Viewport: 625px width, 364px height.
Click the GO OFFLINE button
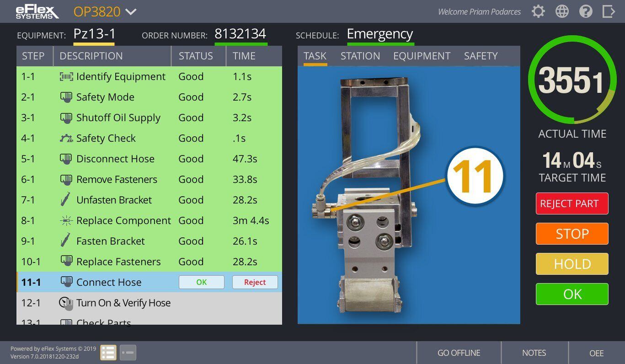(459, 353)
